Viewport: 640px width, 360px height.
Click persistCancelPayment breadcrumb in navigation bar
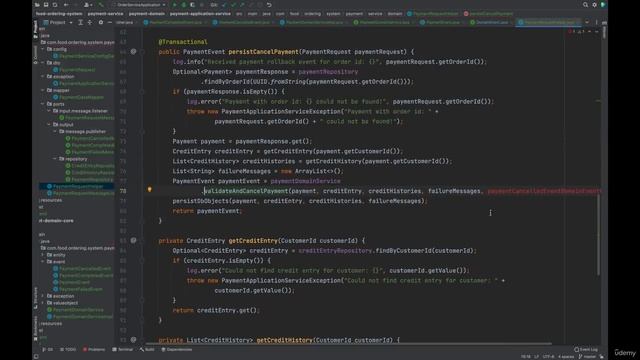point(489,13)
